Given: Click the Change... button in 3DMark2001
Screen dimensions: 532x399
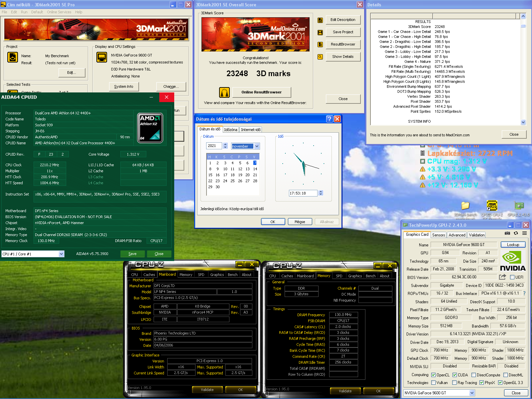Looking at the screenshot, I should 171,86.
